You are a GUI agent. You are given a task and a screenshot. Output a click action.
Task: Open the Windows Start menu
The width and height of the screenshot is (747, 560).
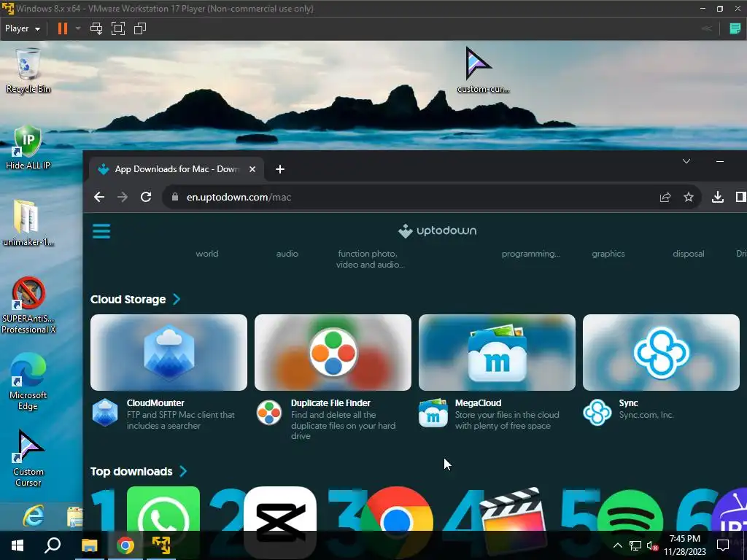point(18,545)
